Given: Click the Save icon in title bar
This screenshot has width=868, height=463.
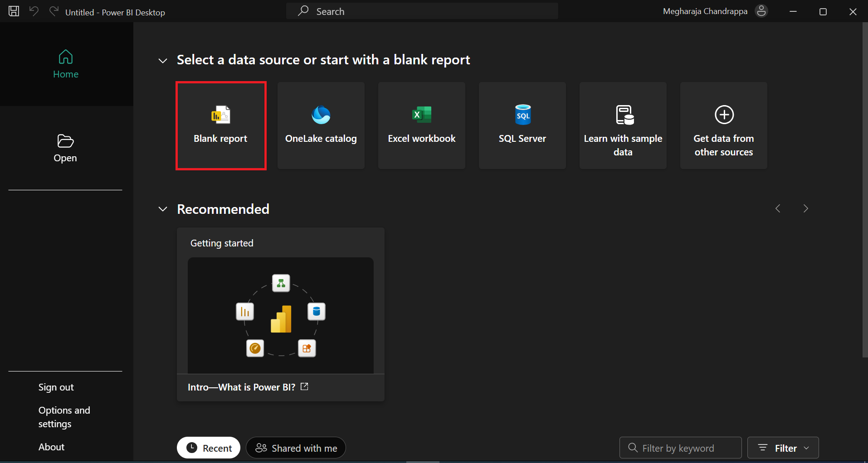Looking at the screenshot, I should pyautogui.click(x=14, y=11).
